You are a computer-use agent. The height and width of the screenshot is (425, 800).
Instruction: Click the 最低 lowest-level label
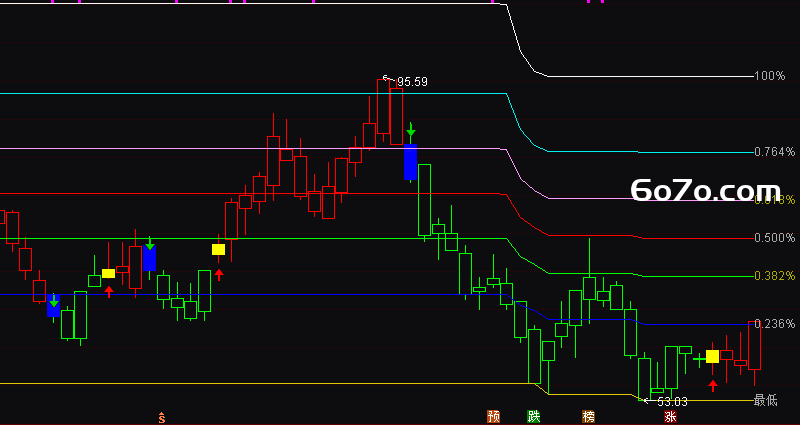coord(766,401)
